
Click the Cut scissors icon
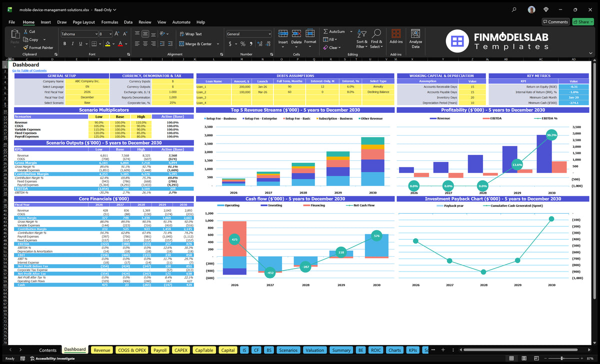pos(25,31)
